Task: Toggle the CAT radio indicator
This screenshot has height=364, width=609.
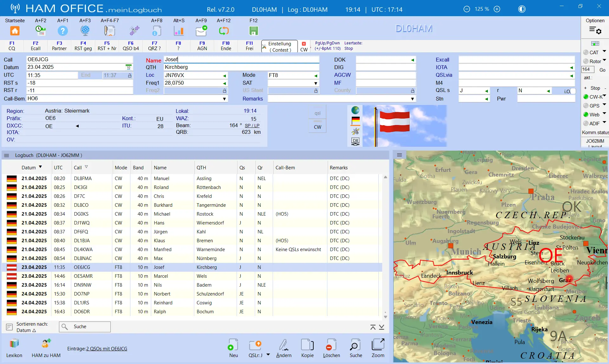Action: point(586,52)
